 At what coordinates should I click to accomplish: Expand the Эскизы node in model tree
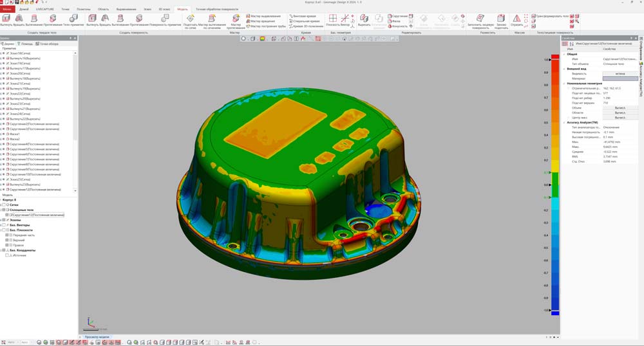click(x=1, y=220)
